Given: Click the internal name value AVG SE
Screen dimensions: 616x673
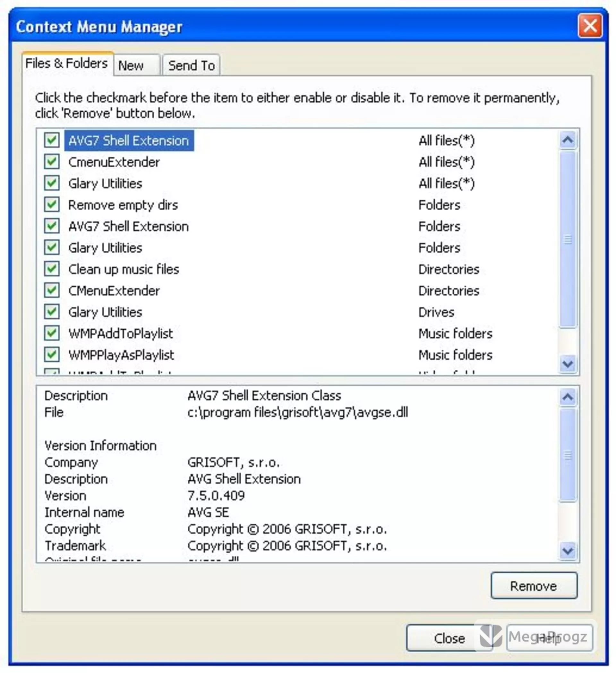Looking at the screenshot, I should 209,512.
